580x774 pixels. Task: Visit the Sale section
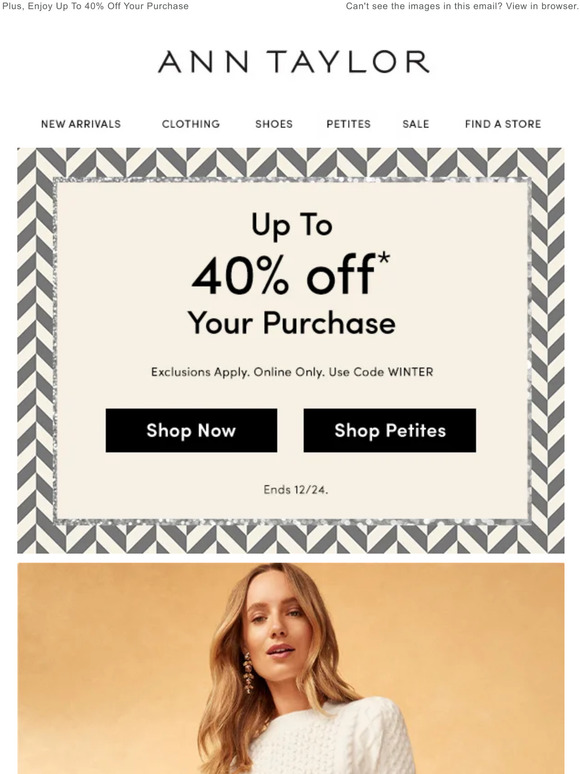click(x=416, y=124)
